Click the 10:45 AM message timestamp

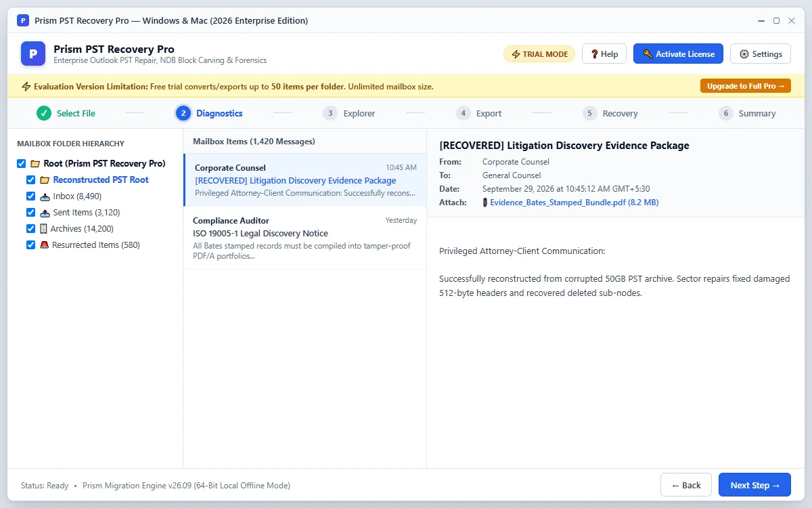coord(401,167)
